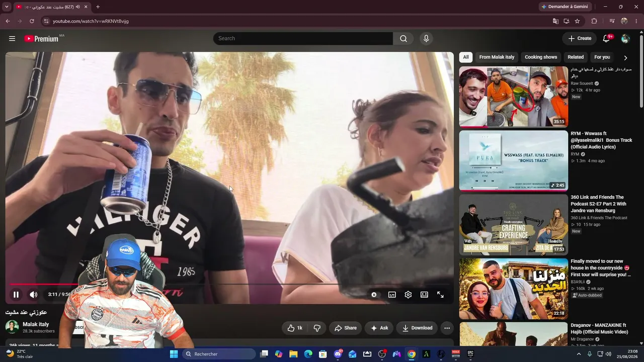Open the tab search dropdown arrow
The width and height of the screenshot is (644, 362).
point(7,7)
